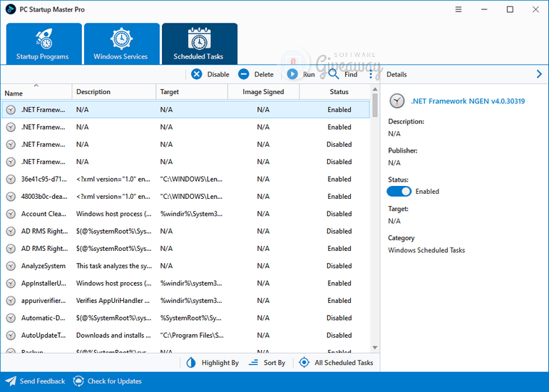Screen dimensions: 549x392
Task: Click the calendar-clock icon on the Scheduled Tasks tab
Action: tap(199, 38)
